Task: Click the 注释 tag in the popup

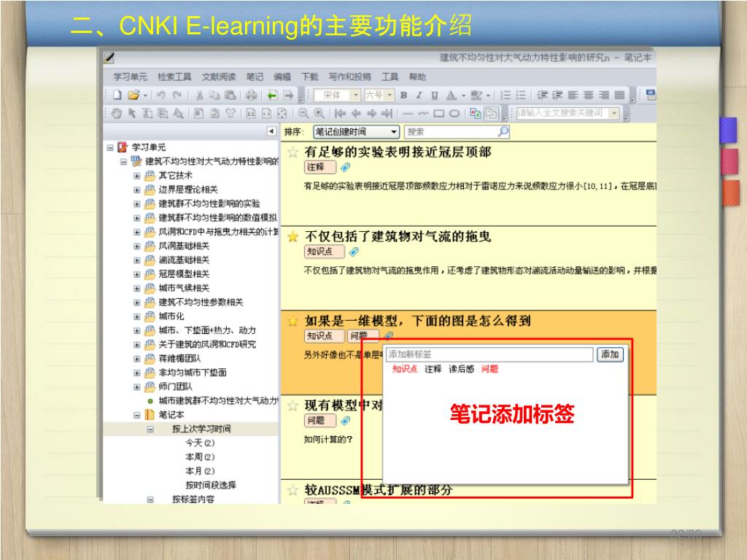Action: point(433,369)
